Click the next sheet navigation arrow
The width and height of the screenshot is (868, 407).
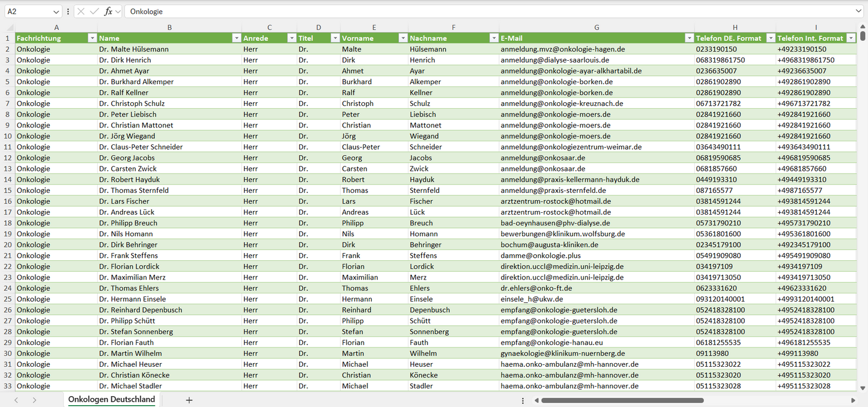tap(34, 400)
